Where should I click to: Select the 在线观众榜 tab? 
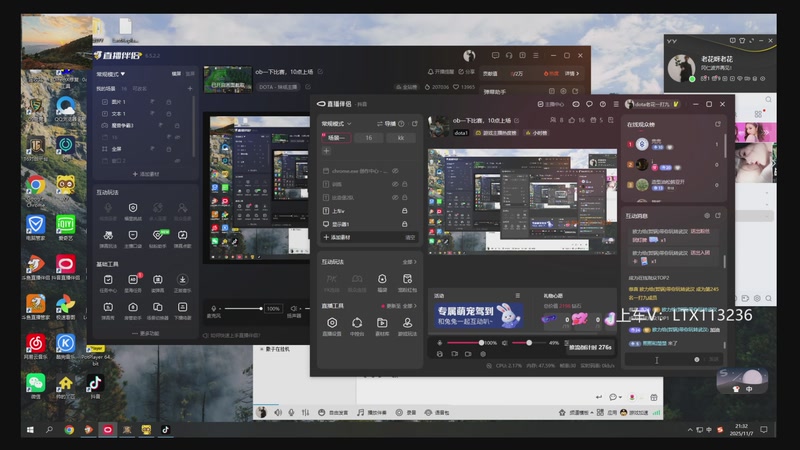click(x=641, y=124)
